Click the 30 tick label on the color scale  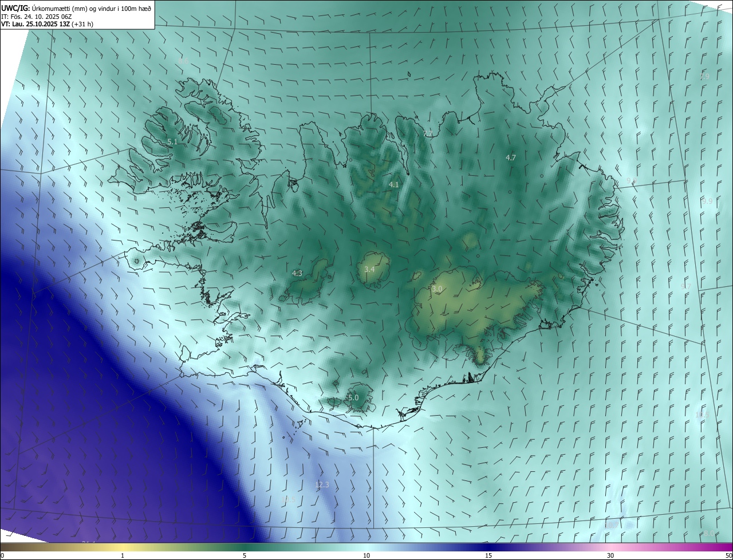point(610,555)
